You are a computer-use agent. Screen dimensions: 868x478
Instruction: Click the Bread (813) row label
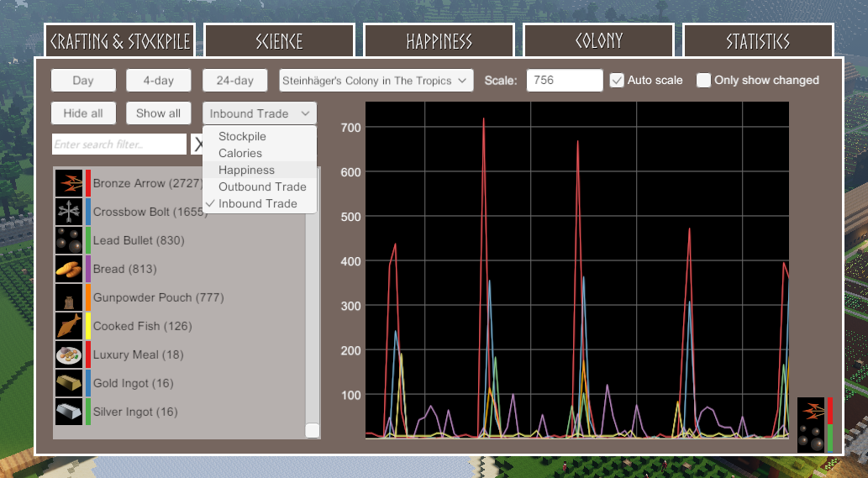coord(124,269)
